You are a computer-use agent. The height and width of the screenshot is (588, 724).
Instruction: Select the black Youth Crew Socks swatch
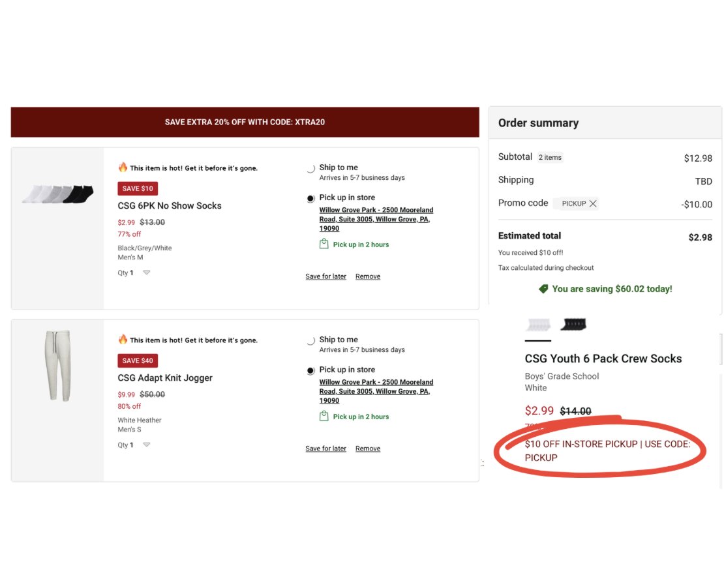point(573,325)
